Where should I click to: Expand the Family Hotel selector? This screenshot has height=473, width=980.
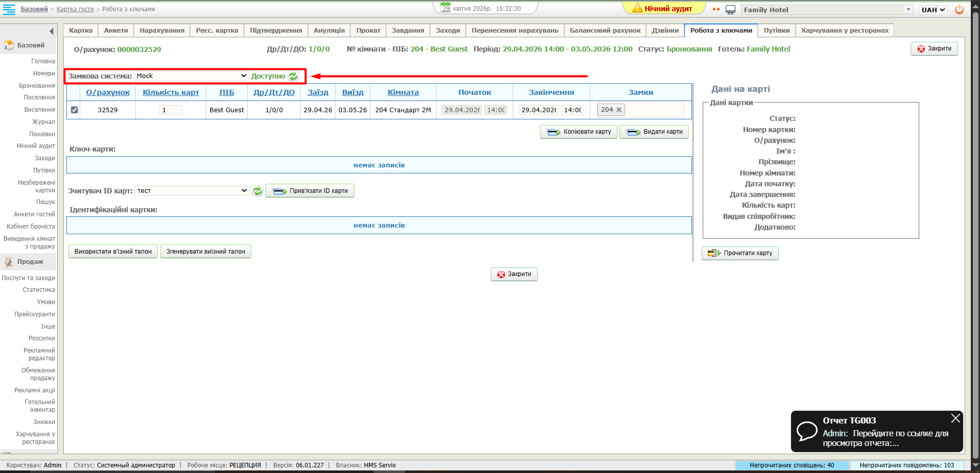[x=909, y=10]
